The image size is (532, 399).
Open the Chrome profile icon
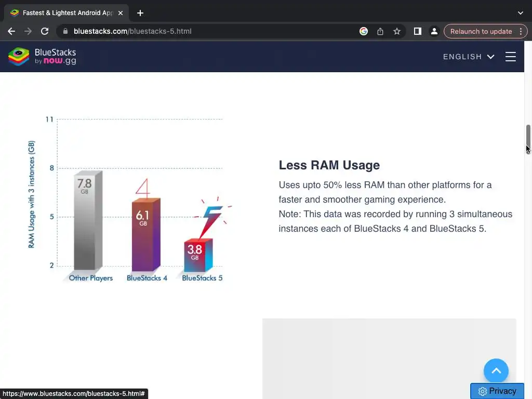[x=434, y=31]
